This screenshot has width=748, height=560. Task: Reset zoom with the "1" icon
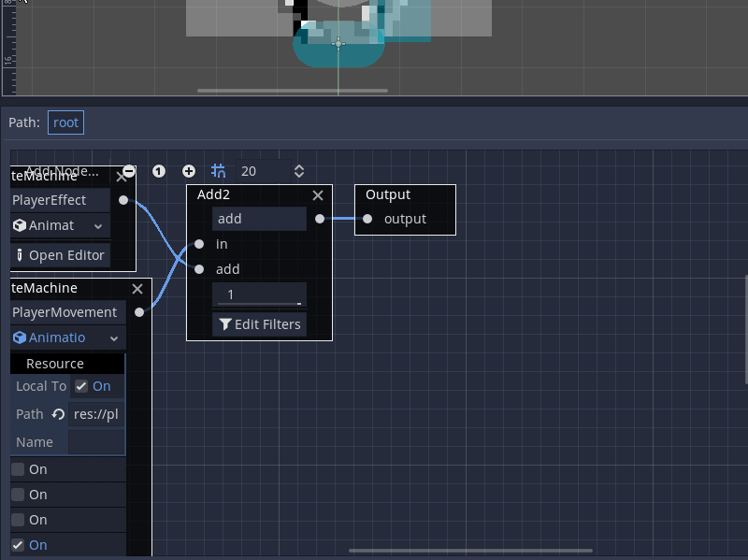(158, 171)
